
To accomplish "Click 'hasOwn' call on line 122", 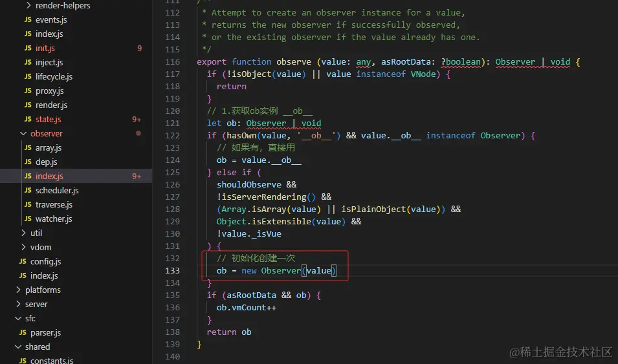I will (x=241, y=136).
